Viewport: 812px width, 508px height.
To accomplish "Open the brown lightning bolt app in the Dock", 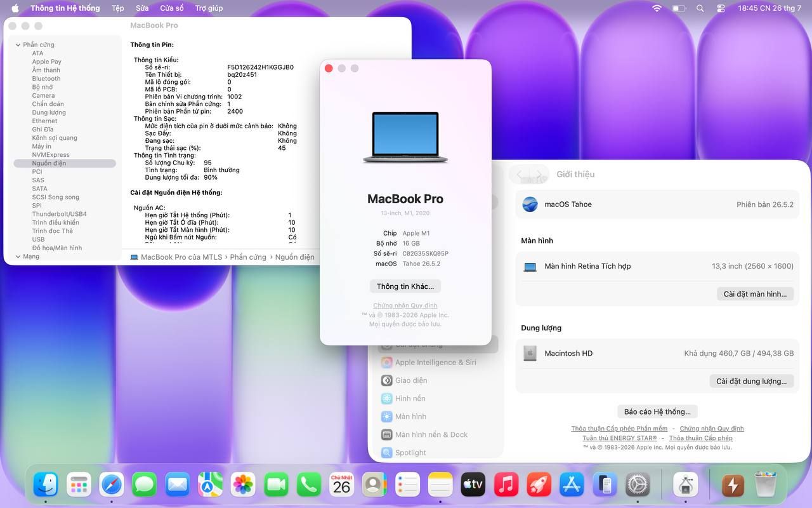I will tap(733, 485).
